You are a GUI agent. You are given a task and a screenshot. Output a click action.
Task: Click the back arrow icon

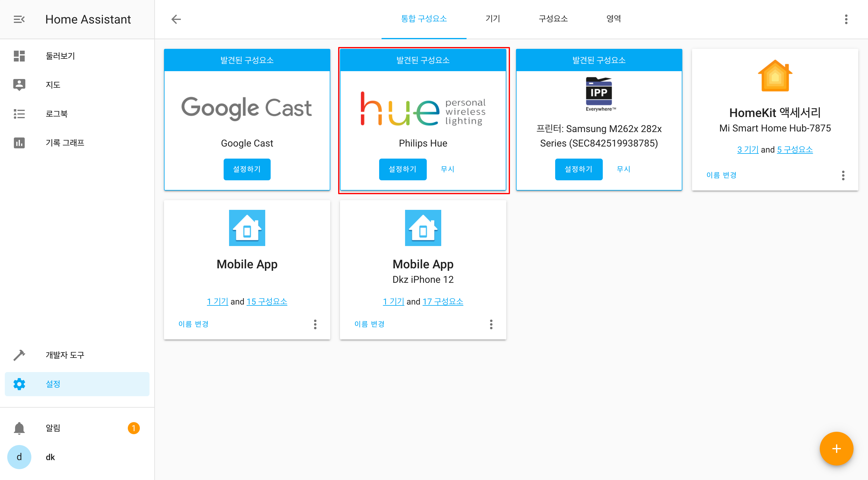[x=176, y=19]
